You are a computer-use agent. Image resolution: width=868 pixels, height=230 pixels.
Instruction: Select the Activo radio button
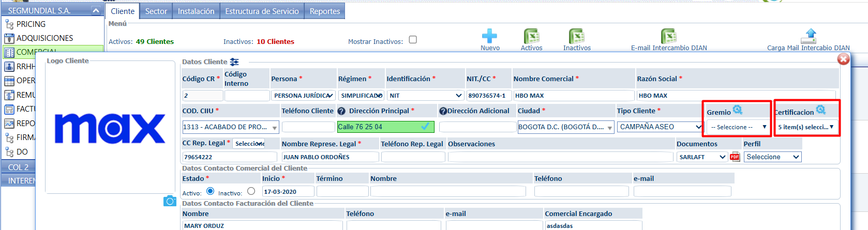pos(210,191)
